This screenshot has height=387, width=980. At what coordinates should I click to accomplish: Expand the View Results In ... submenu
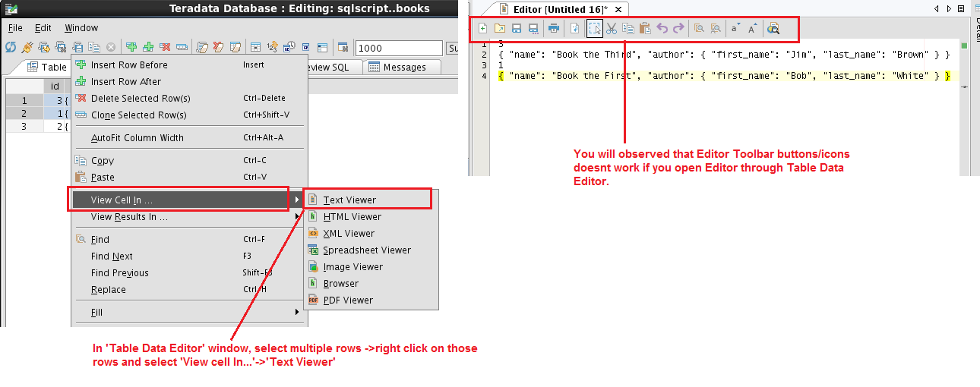(x=189, y=216)
